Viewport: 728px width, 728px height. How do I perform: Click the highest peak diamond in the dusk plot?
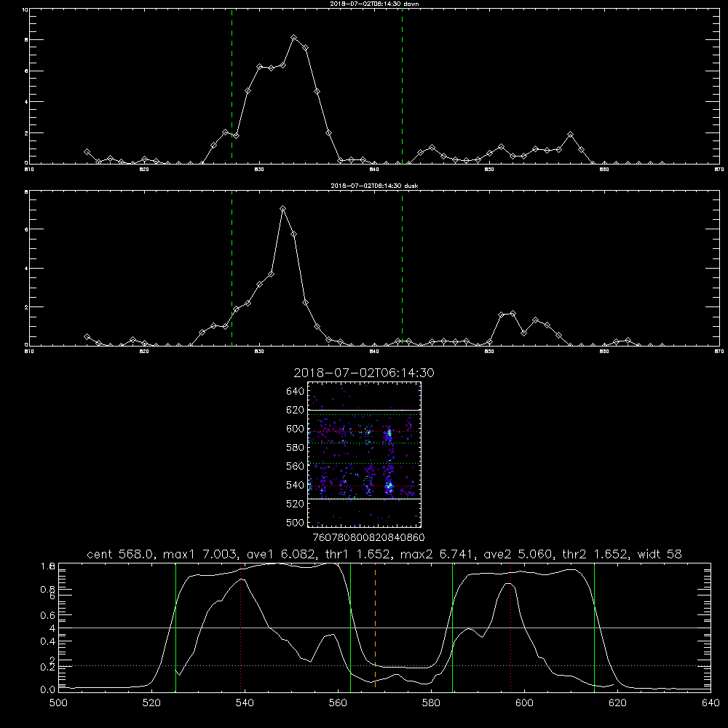[282, 208]
